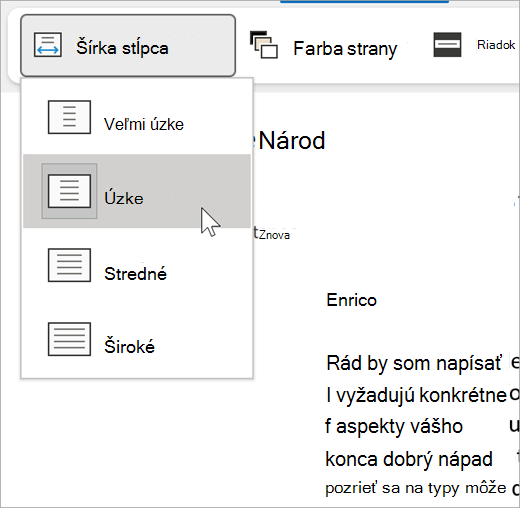This screenshot has height=508, width=520.
Task: Click the line 'konca dobrý nápad'
Action: click(409, 459)
